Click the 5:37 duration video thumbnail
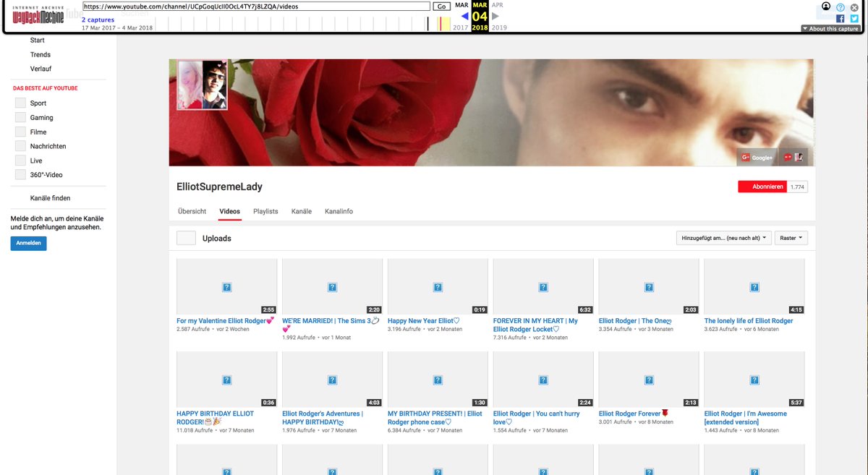The image size is (868, 475). [754, 380]
